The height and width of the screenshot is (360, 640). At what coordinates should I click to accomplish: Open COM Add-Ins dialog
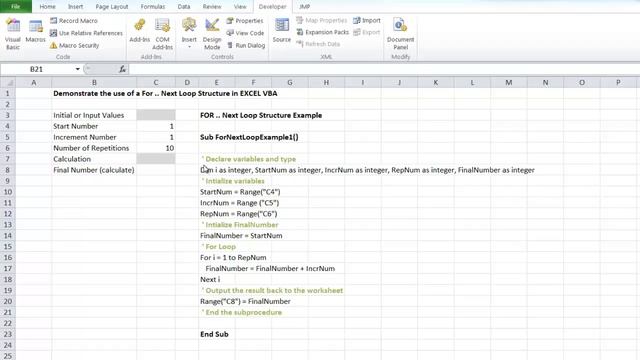pyautogui.click(x=162, y=34)
